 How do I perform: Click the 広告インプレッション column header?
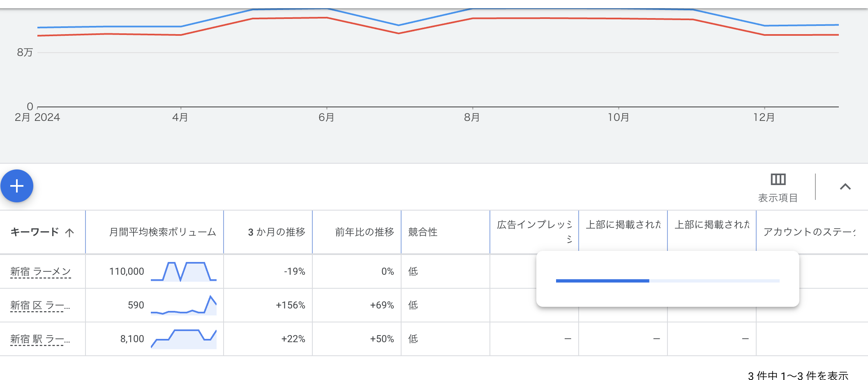coord(534,225)
